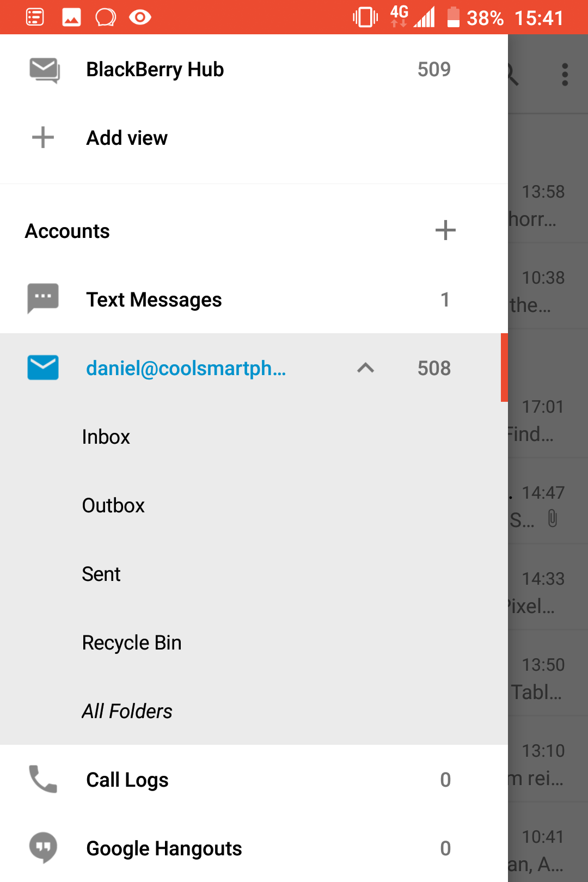
Task: Tap the Call Logs phone icon
Action: (x=43, y=779)
